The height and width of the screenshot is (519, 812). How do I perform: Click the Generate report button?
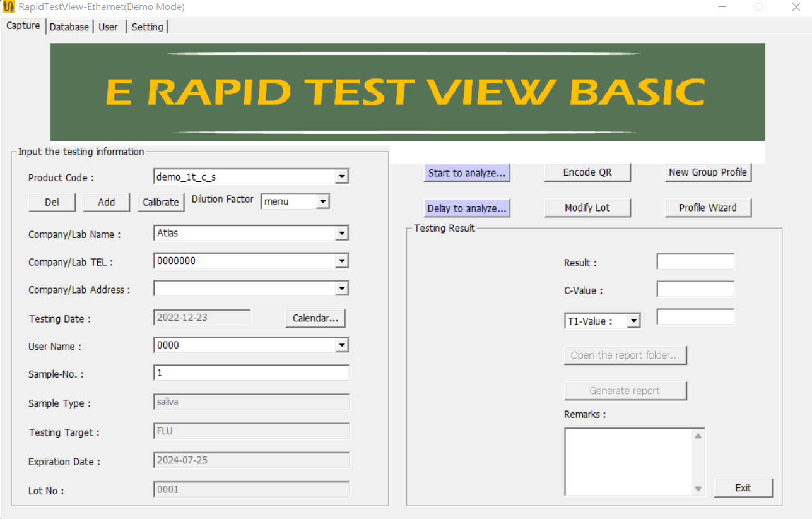[x=625, y=391]
